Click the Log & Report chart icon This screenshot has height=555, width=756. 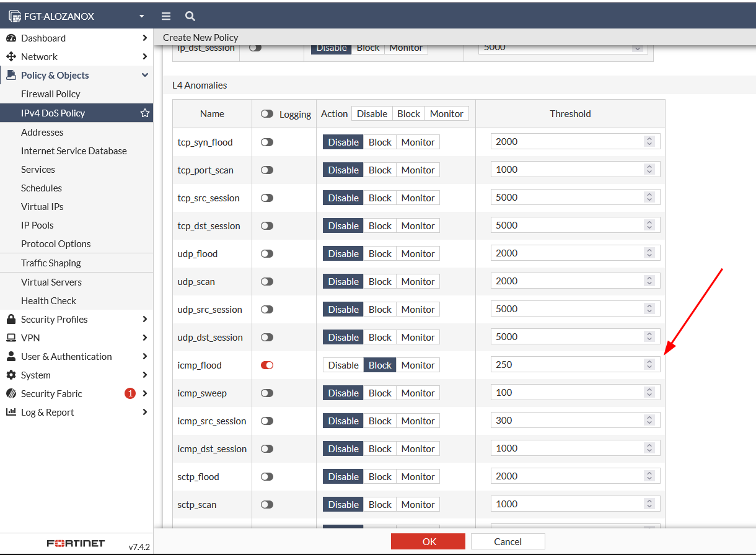pyautogui.click(x=11, y=412)
